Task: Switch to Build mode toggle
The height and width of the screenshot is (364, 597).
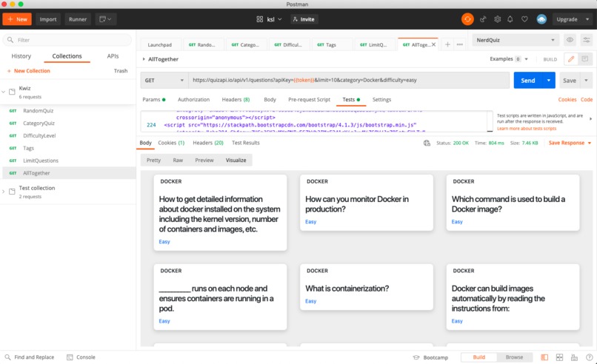Action: [x=478, y=357]
